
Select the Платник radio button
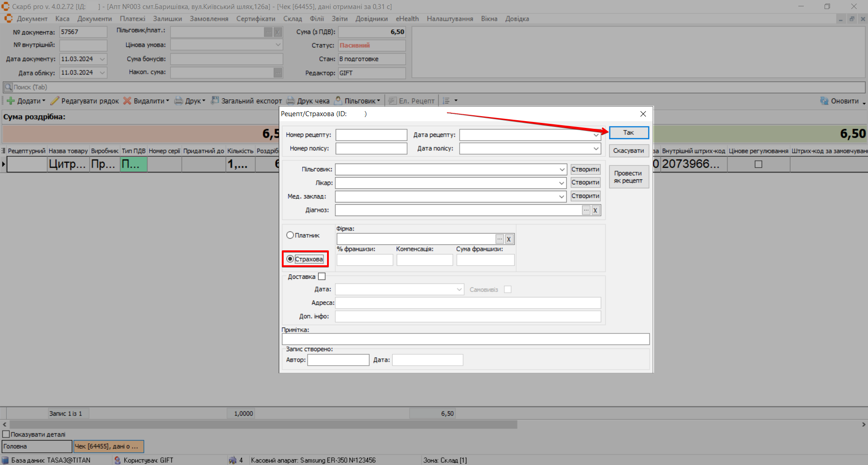[290, 235]
